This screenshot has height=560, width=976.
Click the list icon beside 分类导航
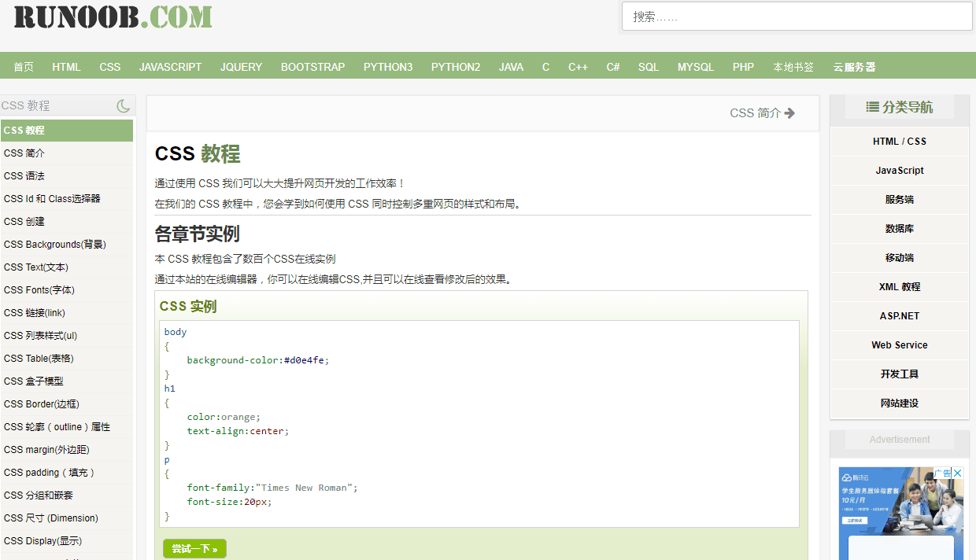[872, 107]
